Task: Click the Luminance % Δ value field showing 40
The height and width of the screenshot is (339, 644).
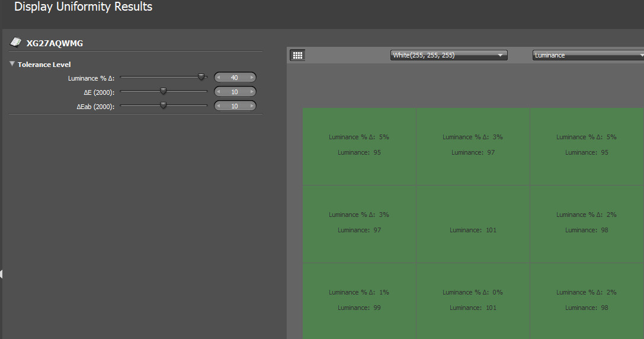Action: click(x=235, y=78)
